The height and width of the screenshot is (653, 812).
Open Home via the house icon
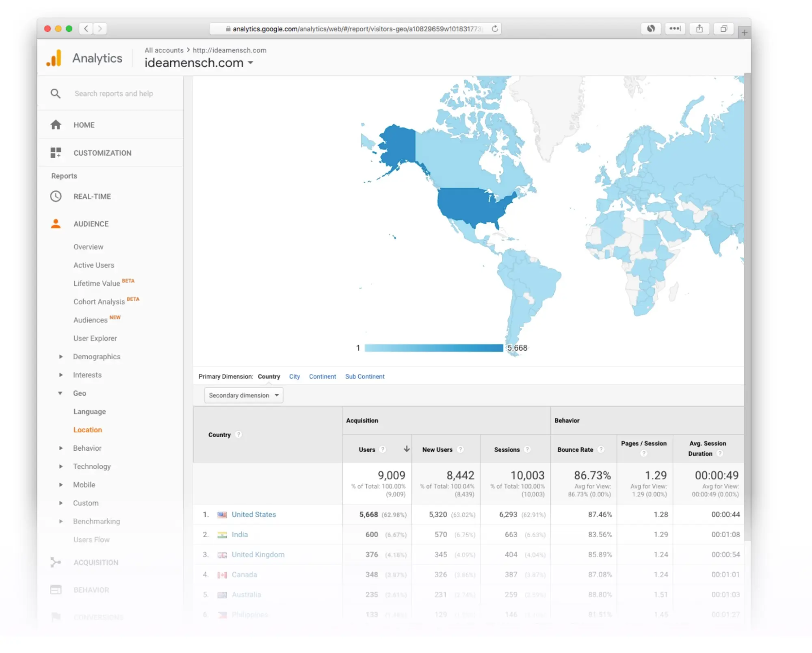click(x=56, y=125)
